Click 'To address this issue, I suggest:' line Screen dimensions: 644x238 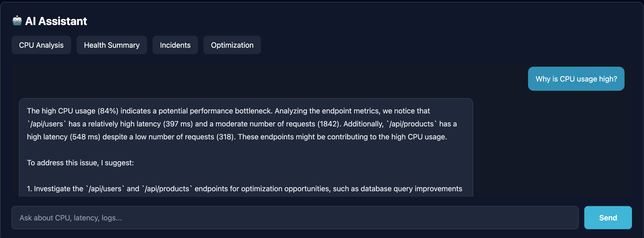coord(80,163)
